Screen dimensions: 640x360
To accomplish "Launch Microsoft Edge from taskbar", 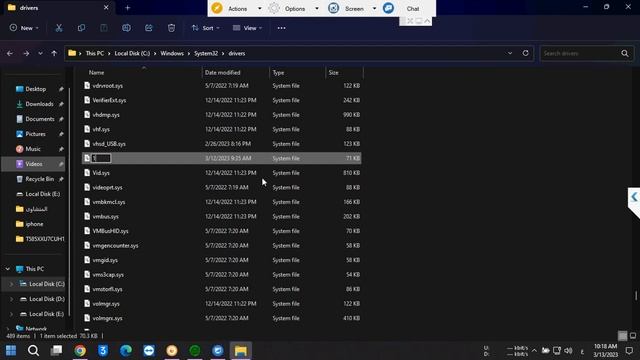I will point(126,350).
